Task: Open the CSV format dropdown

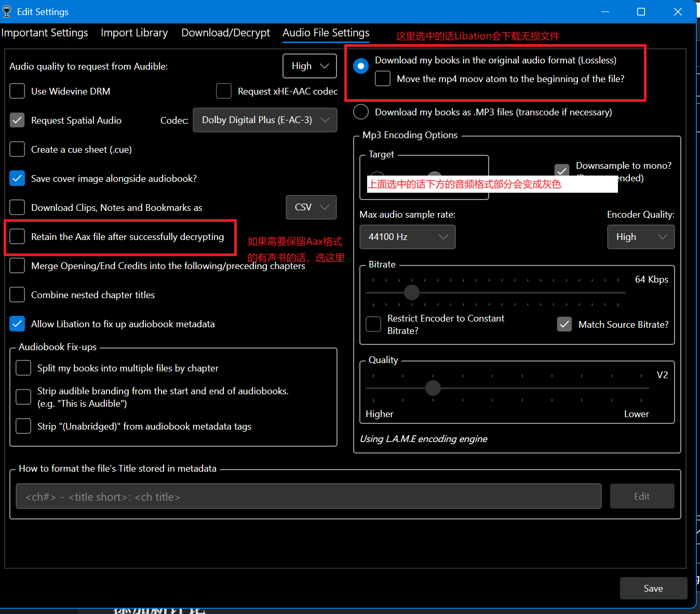Action: pyautogui.click(x=311, y=207)
